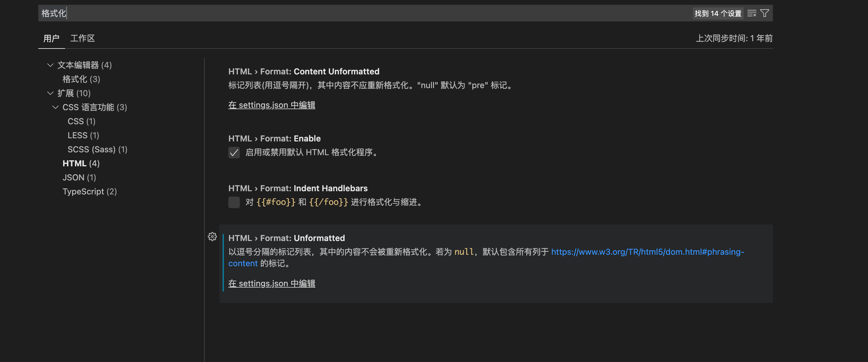Open the settings filter funnel icon
868x362 pixels.
(x=765, y=13)
